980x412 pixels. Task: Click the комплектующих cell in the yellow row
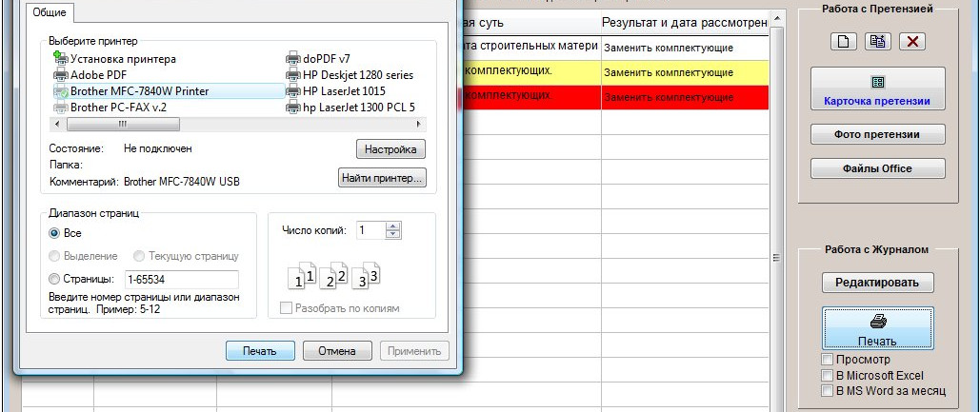click(532, 72)
